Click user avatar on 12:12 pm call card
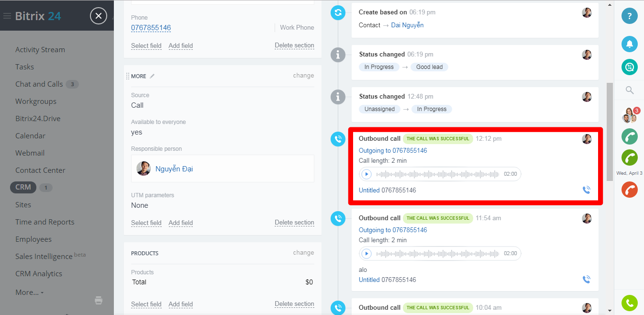644x315 pixels. coord(587,139)
